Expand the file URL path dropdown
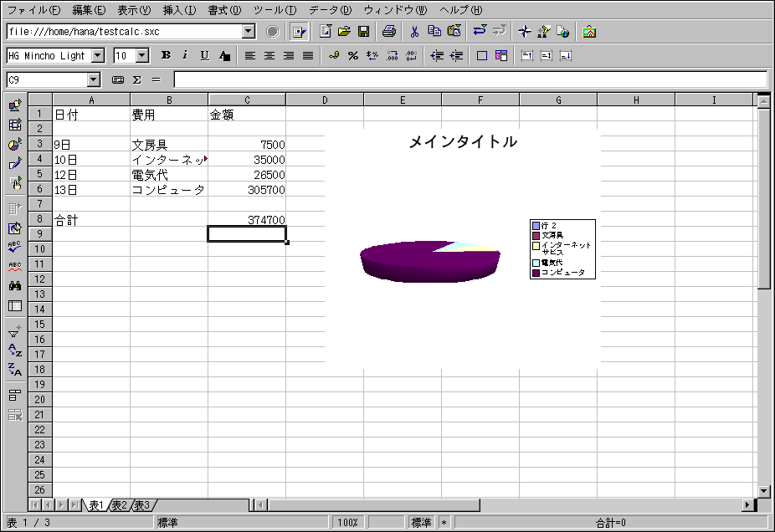 click(x=249, y=32)
